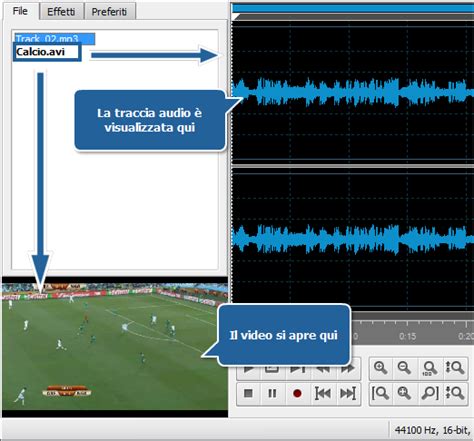Click the Fast Forward button

348,369
